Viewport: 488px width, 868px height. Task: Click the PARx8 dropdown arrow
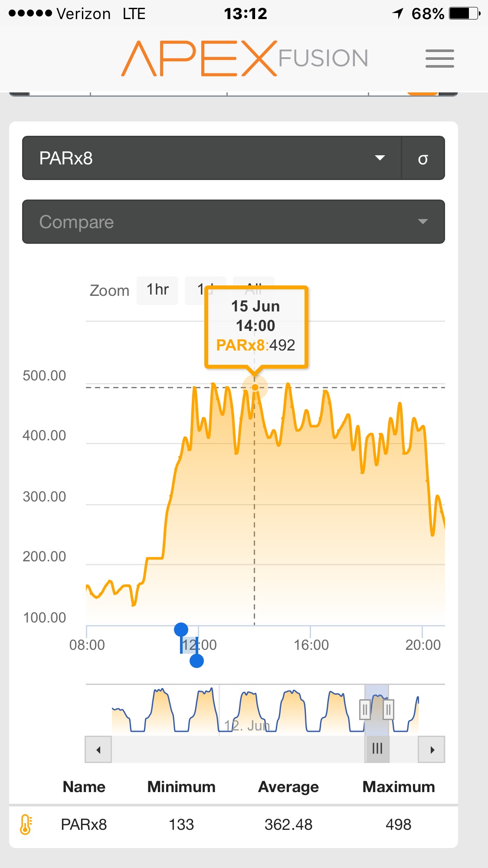380,158
